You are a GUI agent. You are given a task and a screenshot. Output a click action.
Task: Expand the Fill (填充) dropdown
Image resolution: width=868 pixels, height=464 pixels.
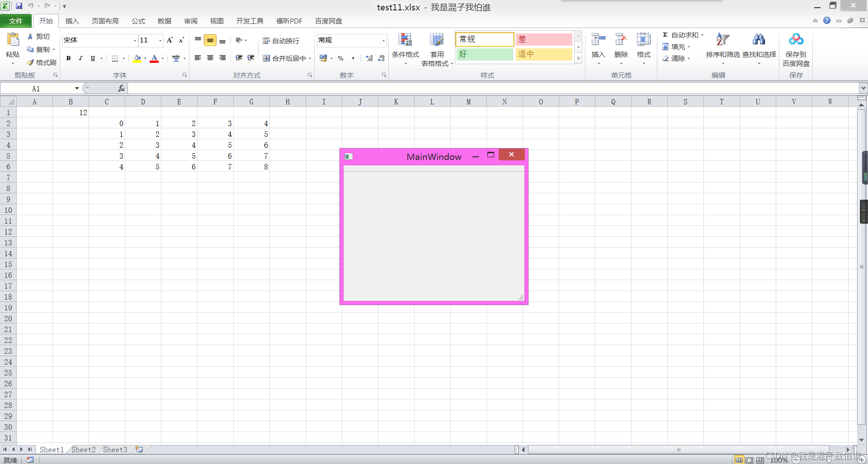(x=689, y=47)
